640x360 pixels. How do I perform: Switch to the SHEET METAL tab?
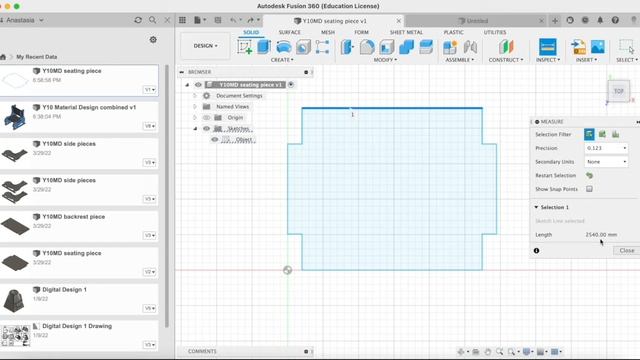coord(406,32)
